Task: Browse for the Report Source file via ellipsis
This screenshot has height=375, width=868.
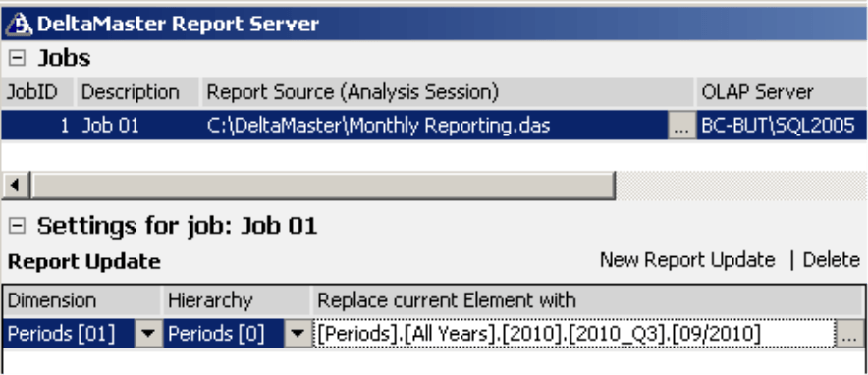Action: tap(681, 126)
